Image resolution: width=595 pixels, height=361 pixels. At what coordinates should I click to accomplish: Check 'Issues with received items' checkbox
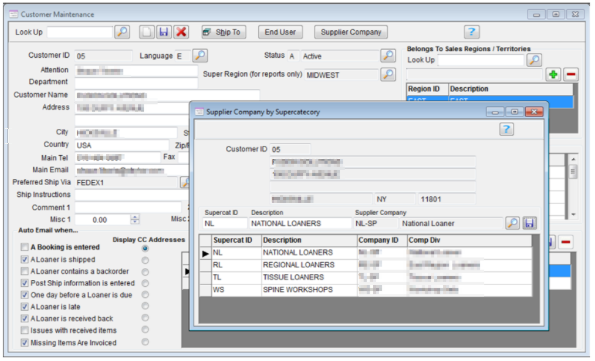(x=25, y=330)
